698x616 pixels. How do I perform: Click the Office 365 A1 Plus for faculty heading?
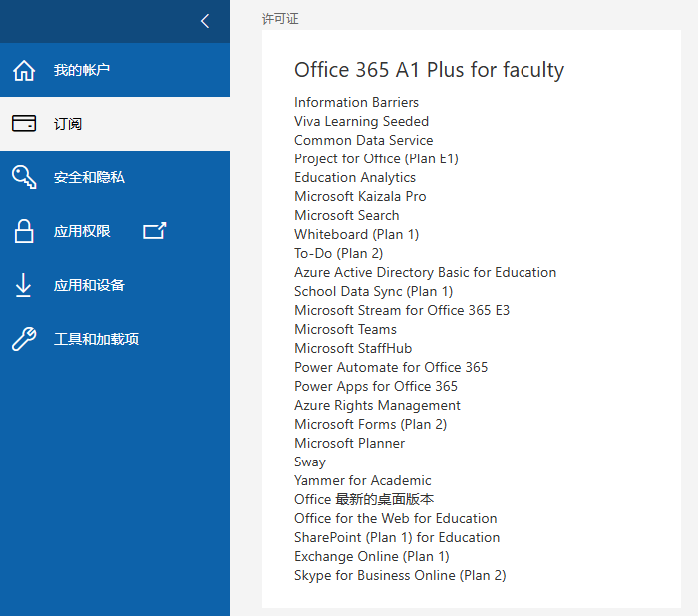(x=429, y=70)
